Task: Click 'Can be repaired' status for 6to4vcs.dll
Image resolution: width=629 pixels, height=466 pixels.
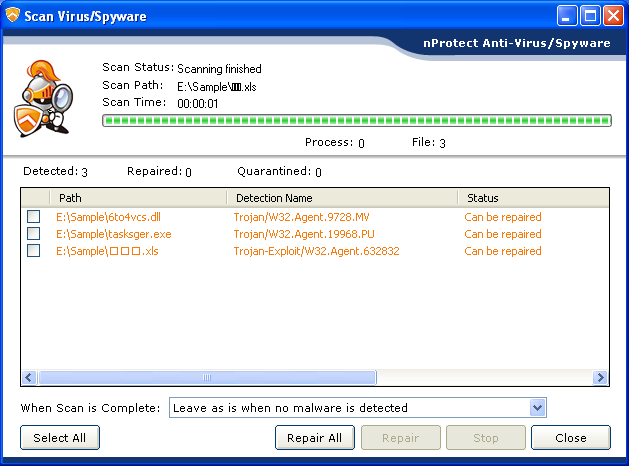Action: point(503,217)
